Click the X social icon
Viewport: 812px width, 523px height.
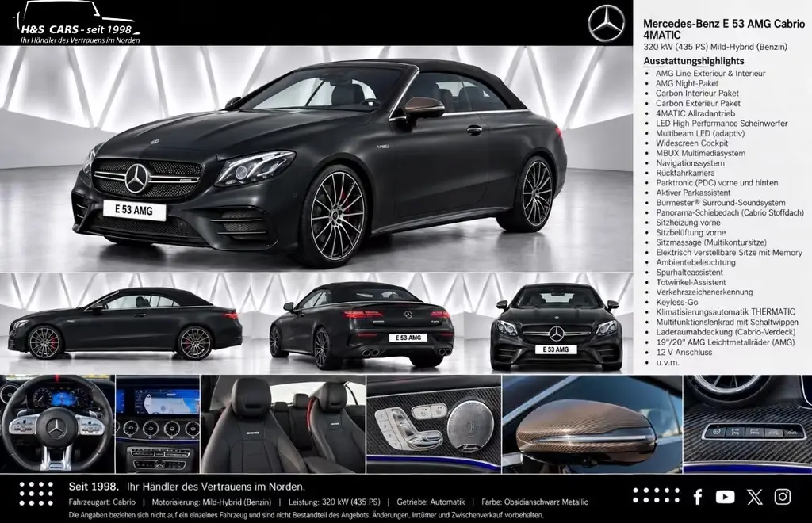(x=755, y=497)
